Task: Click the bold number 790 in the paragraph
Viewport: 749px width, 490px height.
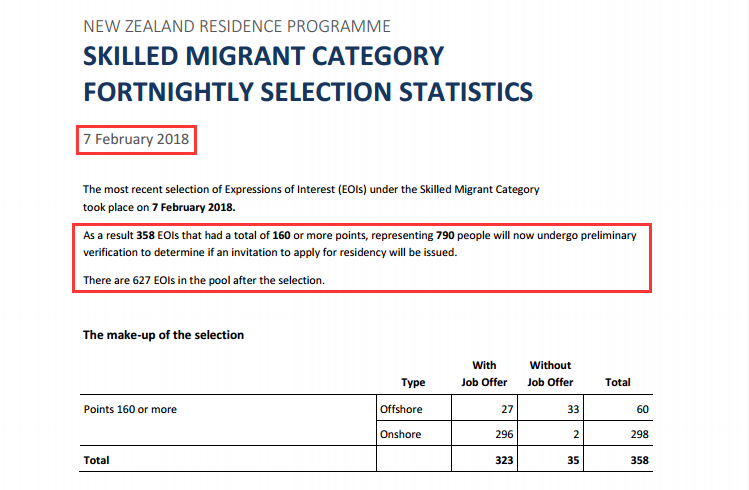Action: click(x=450, y=235)
